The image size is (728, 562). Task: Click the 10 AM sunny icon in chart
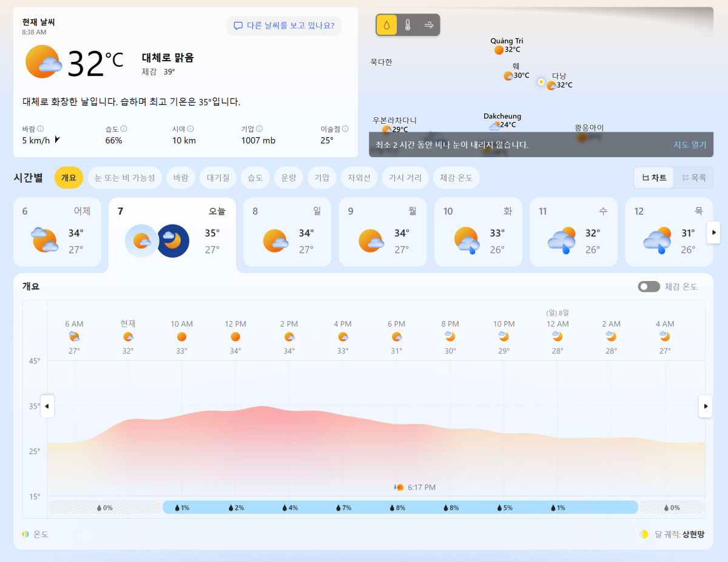pyautogui.click(x=181, y=337)
